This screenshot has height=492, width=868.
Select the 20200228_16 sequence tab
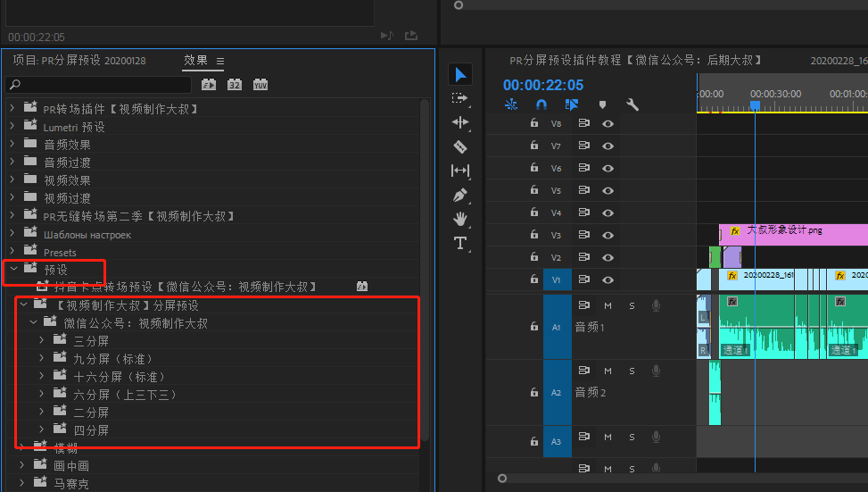tap(839, 61)
